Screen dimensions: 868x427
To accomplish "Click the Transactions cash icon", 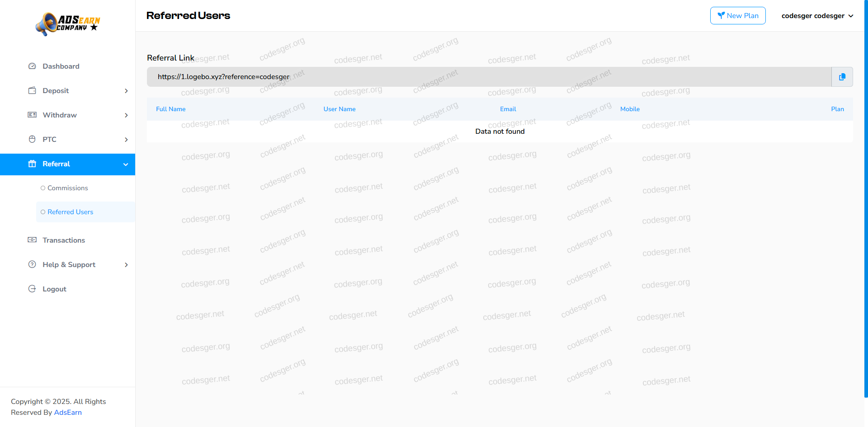I will [32, 240].
